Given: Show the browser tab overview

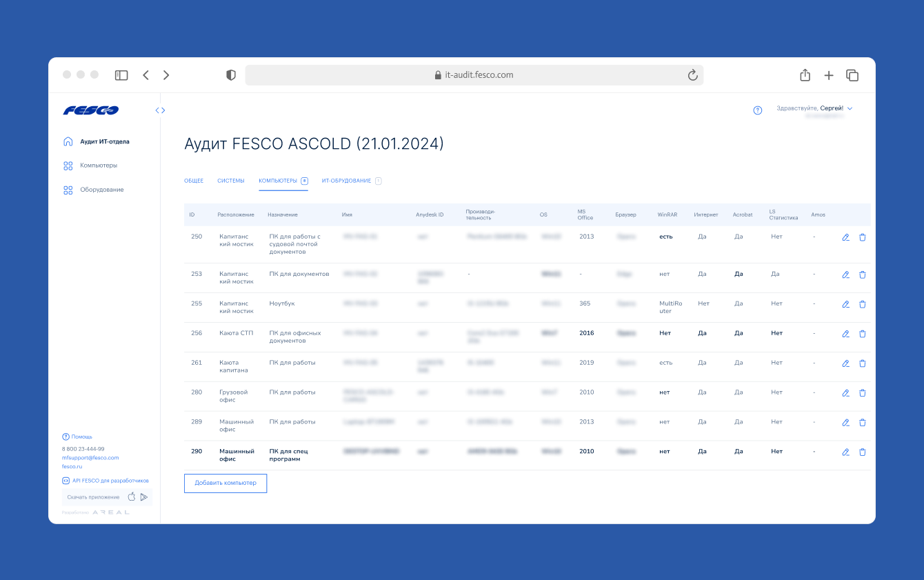Looking at the screenshot, I should click(852, 75).
